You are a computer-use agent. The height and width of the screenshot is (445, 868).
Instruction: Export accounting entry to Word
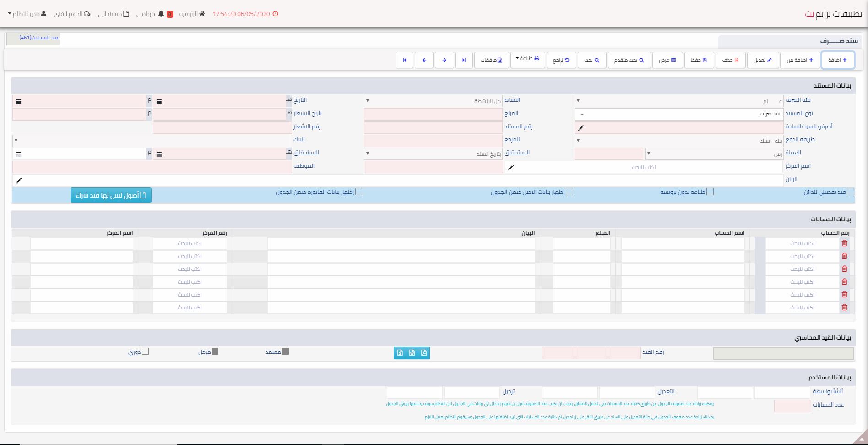coord(412,353)
